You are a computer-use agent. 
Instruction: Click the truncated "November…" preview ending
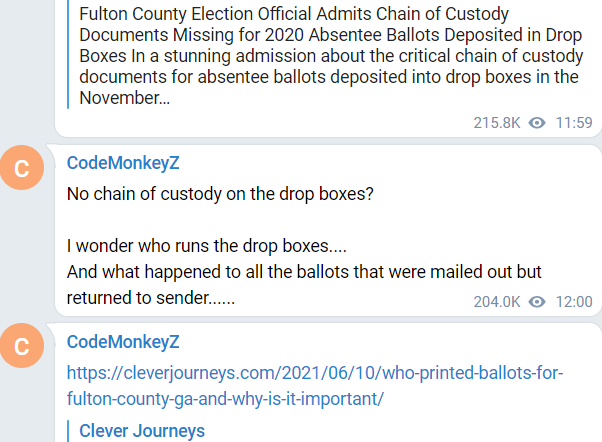pyautogui.click(x=117, y=99)
